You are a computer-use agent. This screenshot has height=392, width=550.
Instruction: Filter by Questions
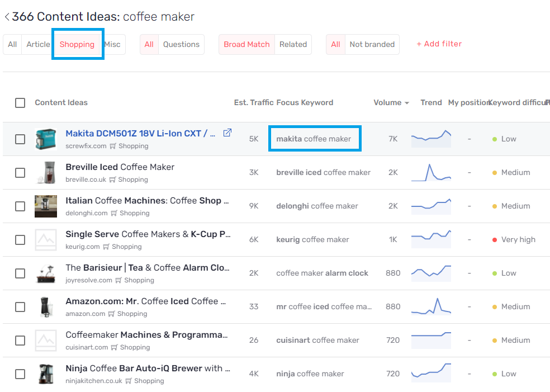point(181,44)
